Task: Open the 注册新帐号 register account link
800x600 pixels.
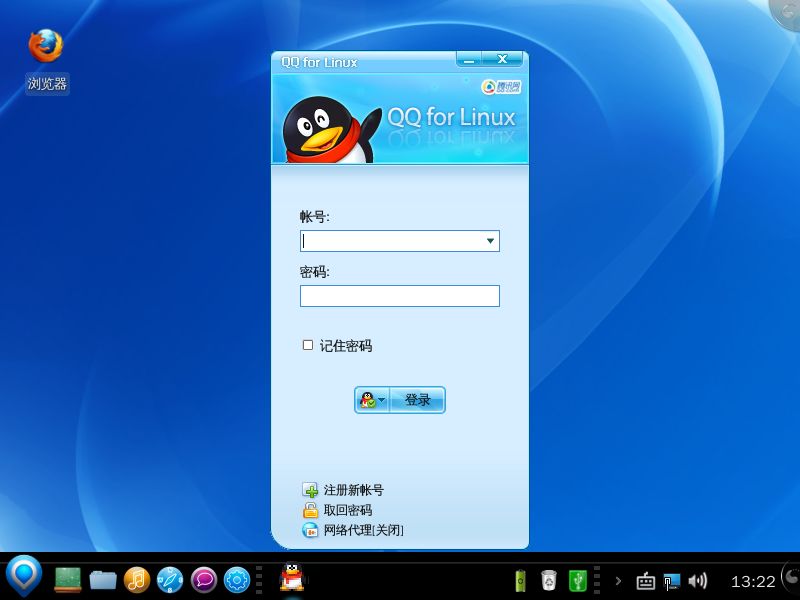Action: [x=354, y=490]
